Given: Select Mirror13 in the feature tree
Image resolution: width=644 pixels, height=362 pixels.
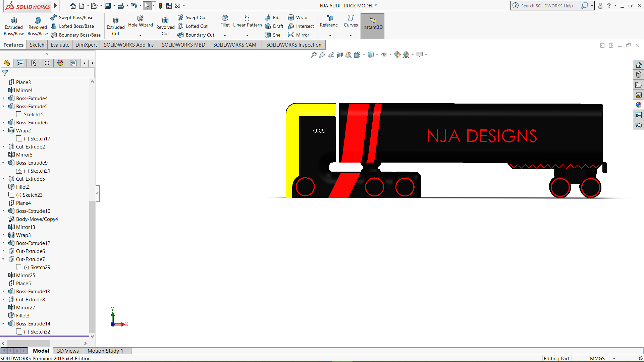Looking at the screenshot, I should (x=21, y=227).
